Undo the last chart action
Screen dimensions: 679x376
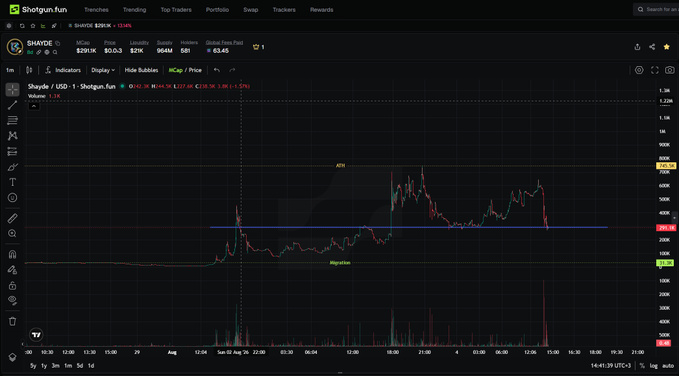coord(217,70)
